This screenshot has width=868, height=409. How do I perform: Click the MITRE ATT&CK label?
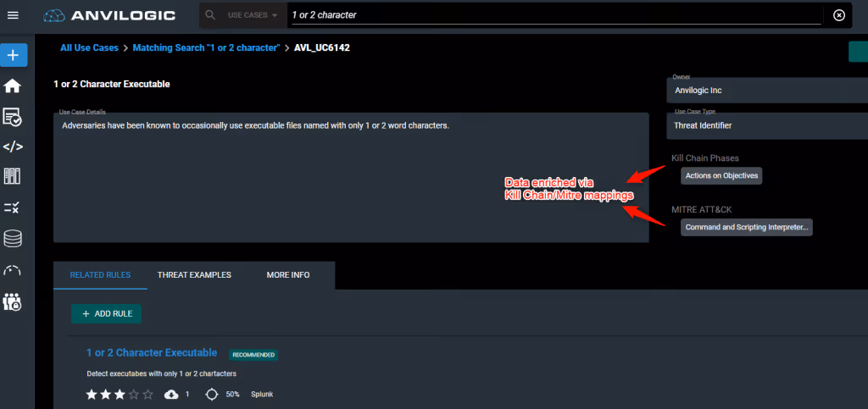701,209
